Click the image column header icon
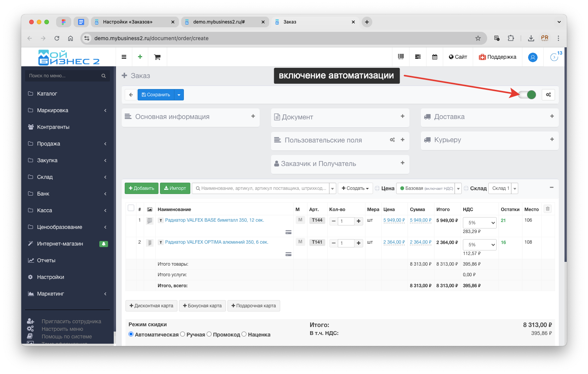Viewport: 588px width, 374px height. 150,209
